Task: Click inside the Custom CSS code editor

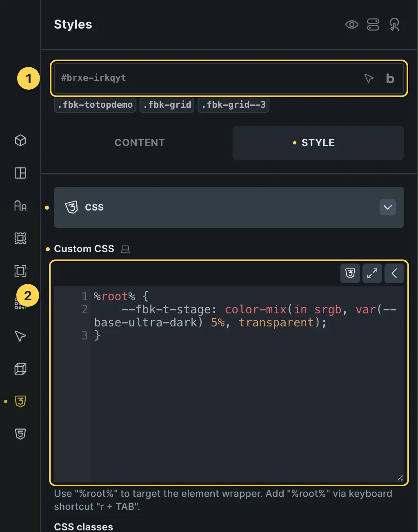Action: pyautogui.click(x=229, y=383)
